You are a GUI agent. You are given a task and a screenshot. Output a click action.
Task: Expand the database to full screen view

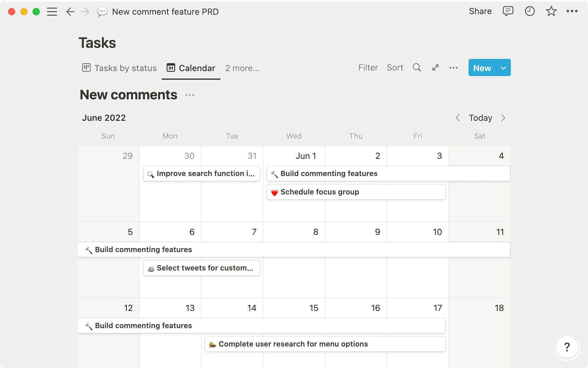point(435,67)
